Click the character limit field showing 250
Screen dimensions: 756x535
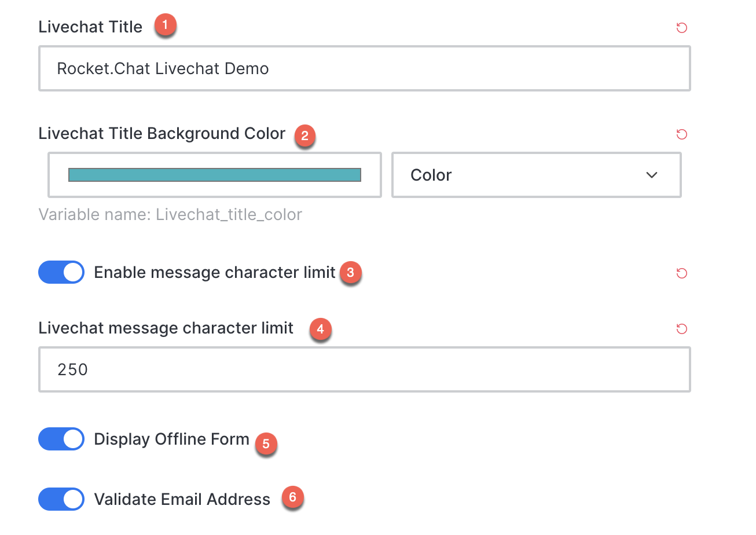pyautogui.click(x=365, y=369)
